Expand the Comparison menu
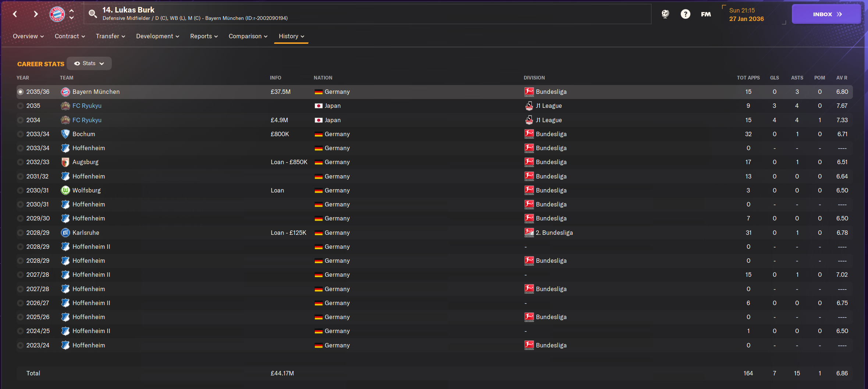This screenshot has width=868, height=389. pos(248,36)
